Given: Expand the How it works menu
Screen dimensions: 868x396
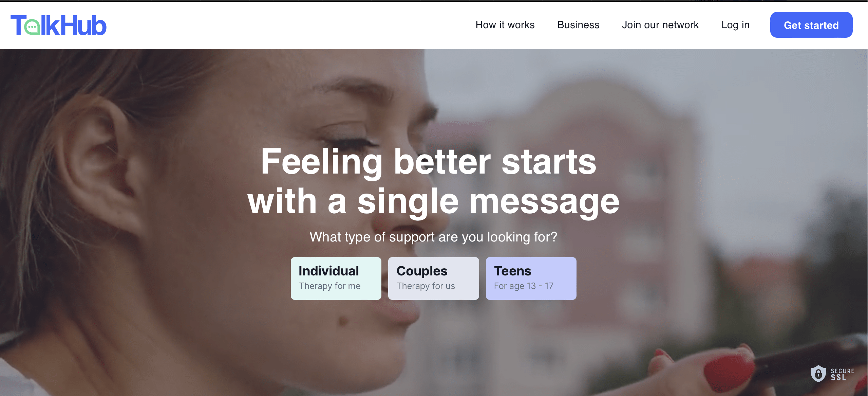Looking at the screenshot, I should click(505, 25).
